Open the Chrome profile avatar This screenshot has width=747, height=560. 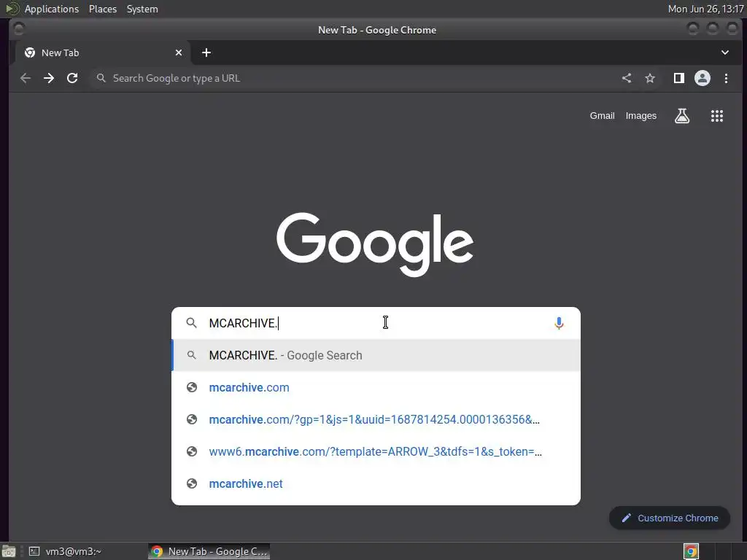click(703, 78)
